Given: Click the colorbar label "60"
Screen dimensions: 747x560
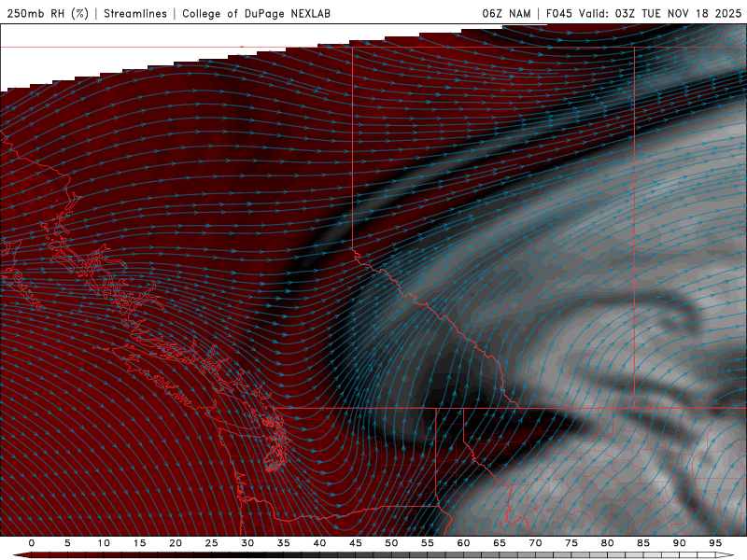Looking at the screenshot, I should click(x=463, y=543).
